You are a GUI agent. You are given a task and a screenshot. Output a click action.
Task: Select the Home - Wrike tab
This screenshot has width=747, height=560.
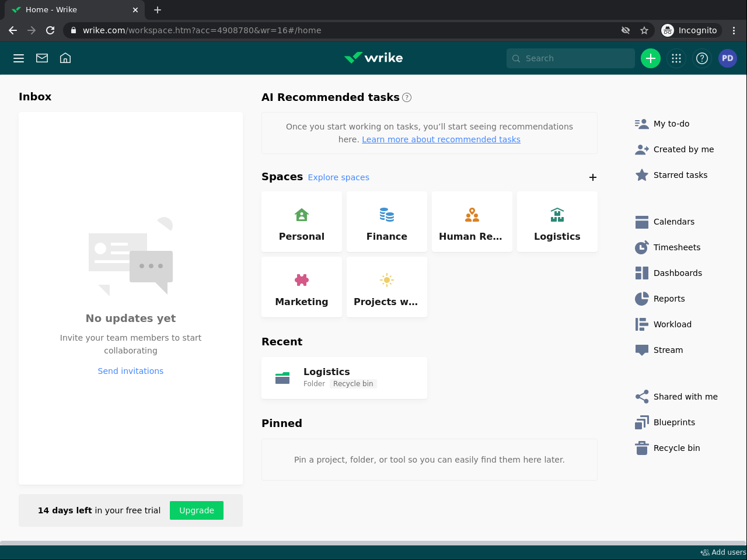click(74, 10)
